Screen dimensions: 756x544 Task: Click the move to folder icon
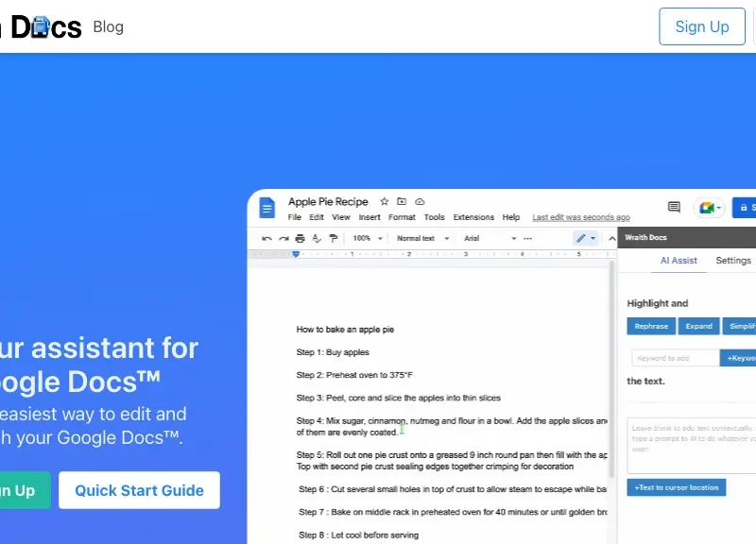pos(402,201)
